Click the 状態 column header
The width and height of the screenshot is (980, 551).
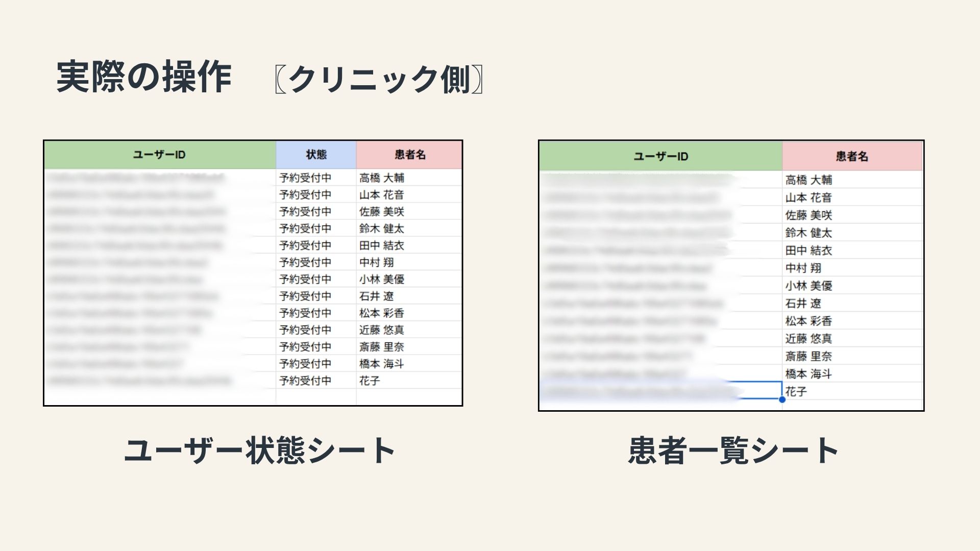coord(316,155)
